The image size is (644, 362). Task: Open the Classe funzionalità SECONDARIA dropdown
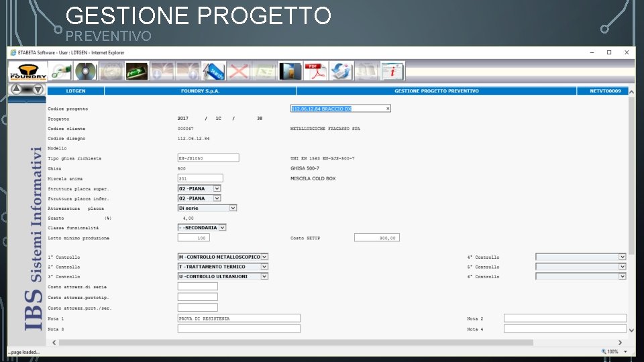222,227
